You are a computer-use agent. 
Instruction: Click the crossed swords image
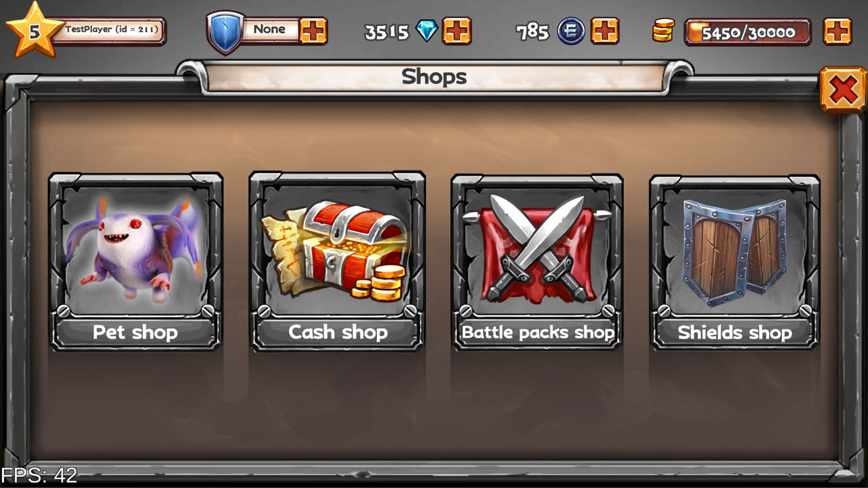click(x=537, y=248)
